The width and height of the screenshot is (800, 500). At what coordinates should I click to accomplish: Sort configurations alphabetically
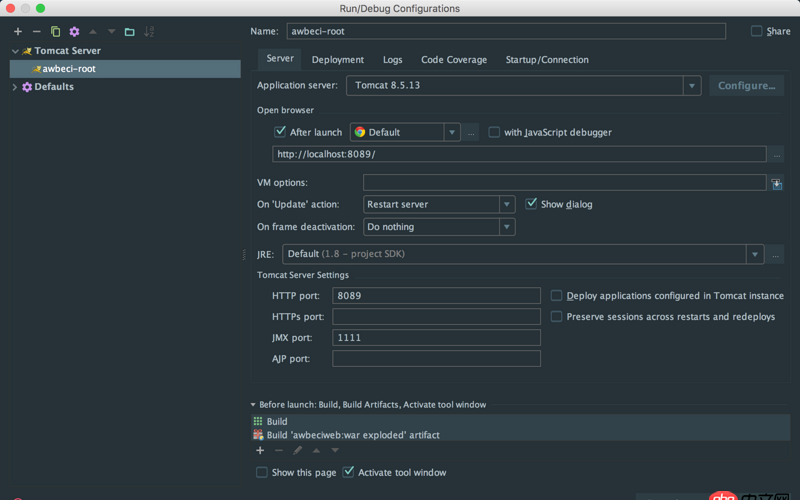click(x=148, y=32)
